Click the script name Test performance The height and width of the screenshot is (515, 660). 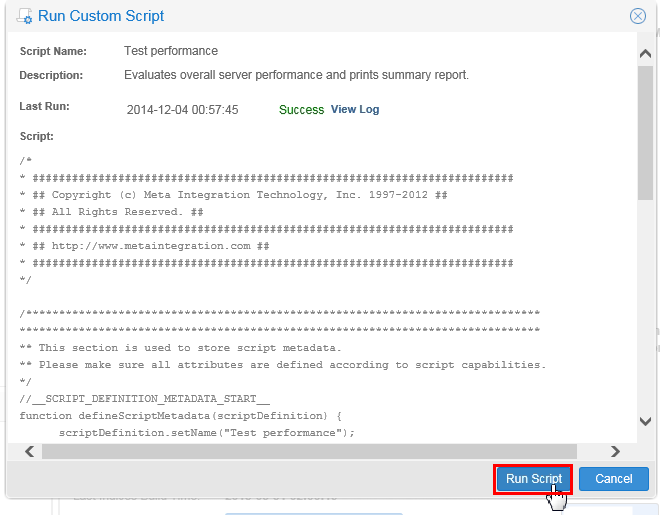(x=171, y=51)
